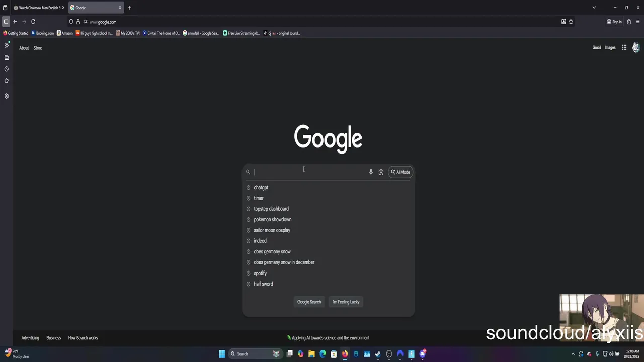Screen dimensions: 644x362
Task: Open a new tab with the plus
Action: click(x=129, y=8)
